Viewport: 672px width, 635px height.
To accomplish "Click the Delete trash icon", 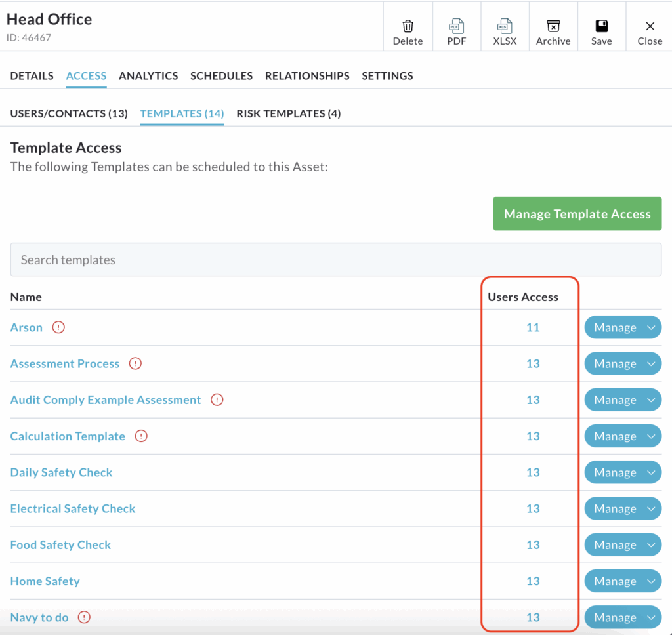I will (x=408, y=27).
